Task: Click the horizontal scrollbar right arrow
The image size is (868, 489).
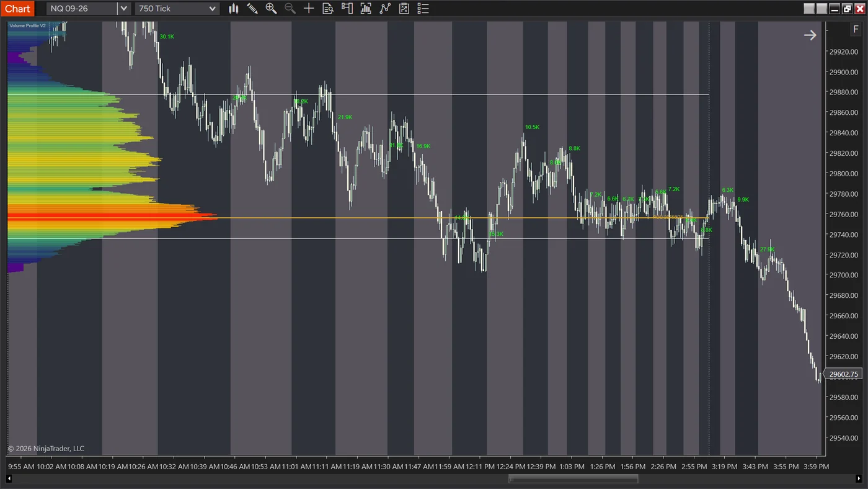Action: point(859,478)
